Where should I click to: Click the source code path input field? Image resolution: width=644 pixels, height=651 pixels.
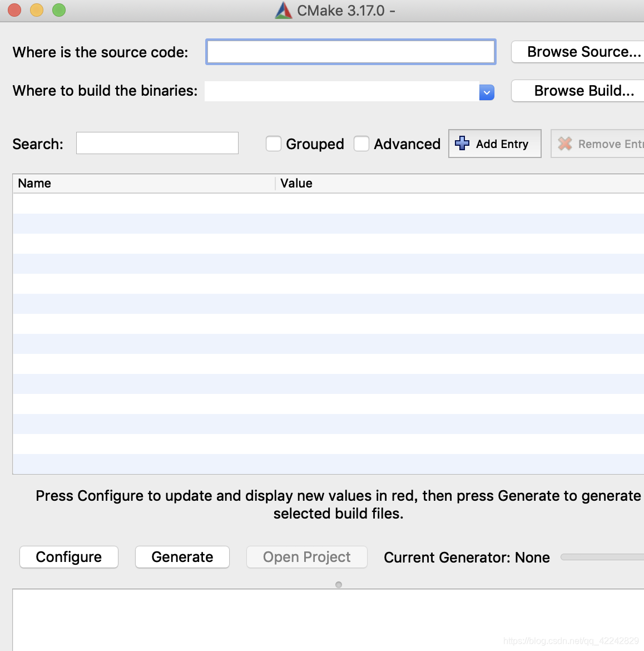coord(350,52)
